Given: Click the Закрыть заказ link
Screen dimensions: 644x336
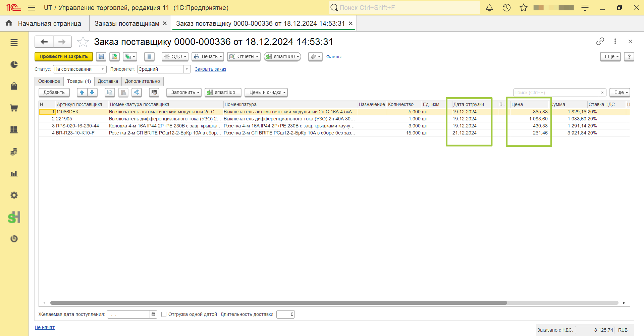Looking at the screenshot, I should 210,69.
